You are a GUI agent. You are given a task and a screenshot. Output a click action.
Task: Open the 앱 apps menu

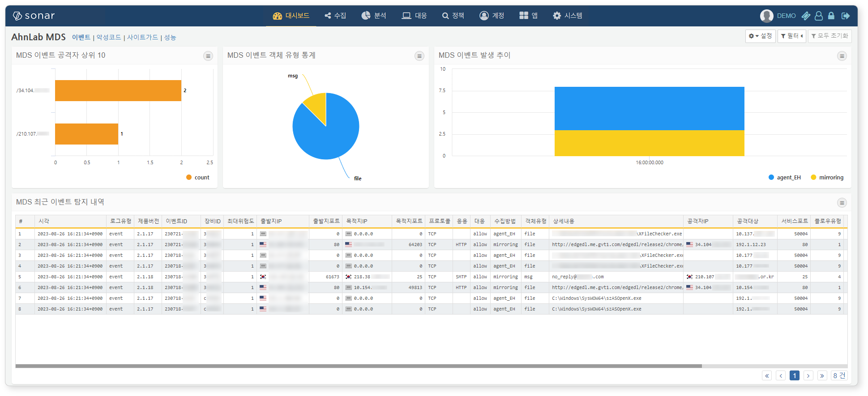[529, 16]
